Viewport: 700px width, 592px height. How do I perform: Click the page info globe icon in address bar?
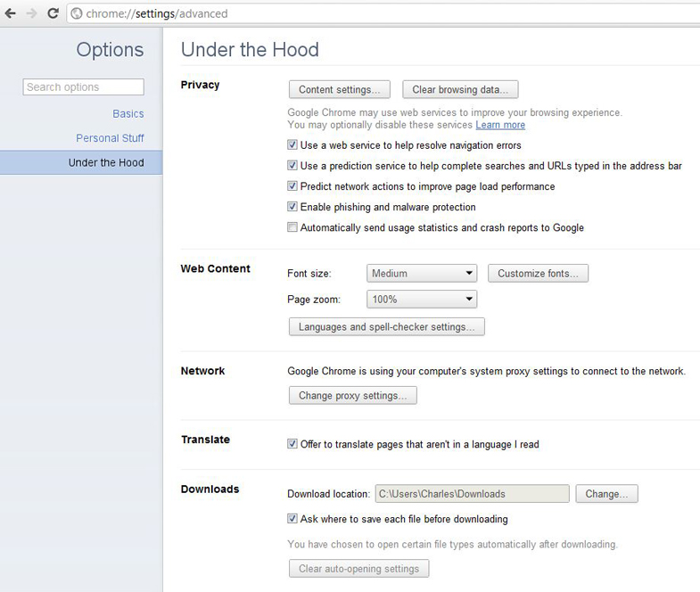point(77,14)
